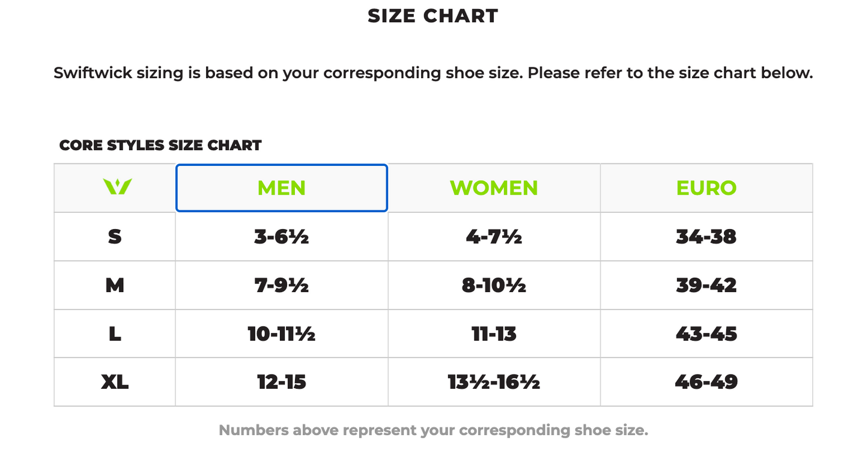Click the M size row label
Viewport: 868px width, 467px height.
coord(115,285)
